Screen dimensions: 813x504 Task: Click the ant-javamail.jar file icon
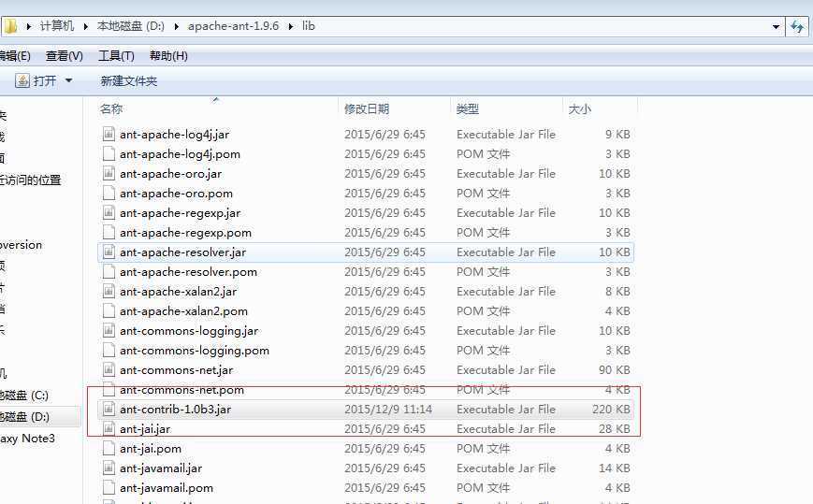click(x=109, y=468)
